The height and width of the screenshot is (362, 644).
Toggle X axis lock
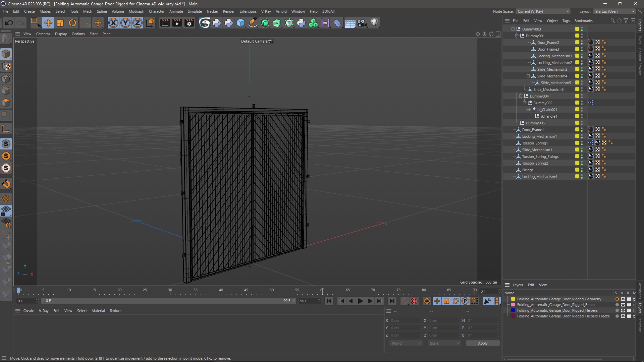tap(113, 23)
